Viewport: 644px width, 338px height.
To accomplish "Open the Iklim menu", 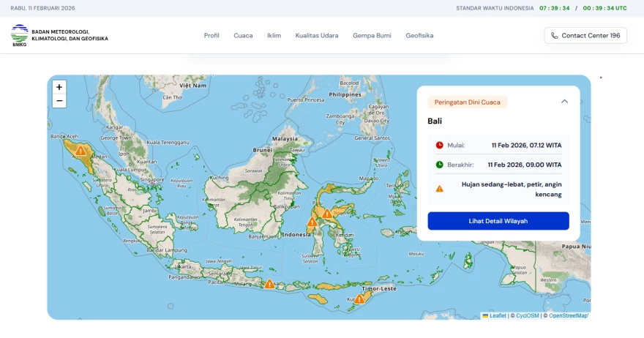I will tap(274, 36).
